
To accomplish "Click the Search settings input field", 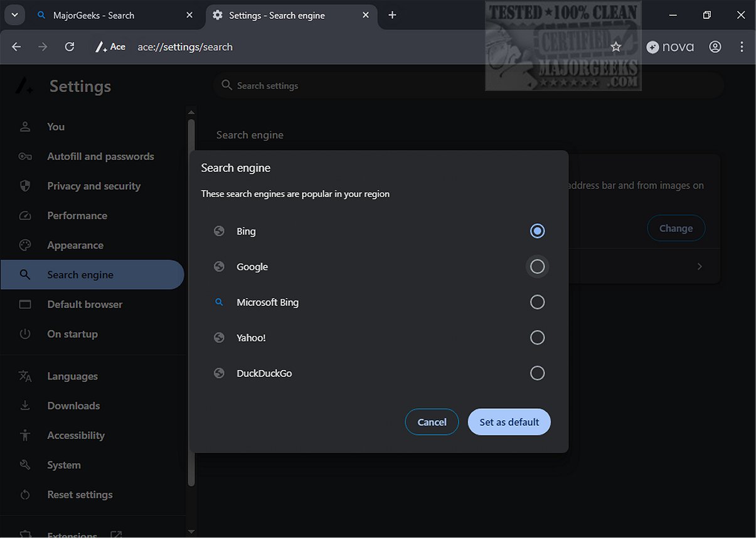I will click(x=468, y=85).
